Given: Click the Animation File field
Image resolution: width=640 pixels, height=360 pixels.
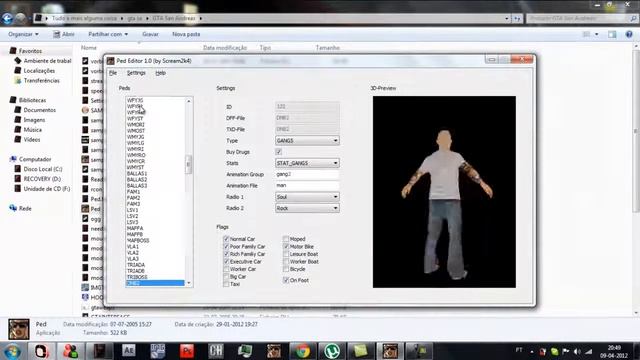Looking at the screenshot, I should coord(307,185).
